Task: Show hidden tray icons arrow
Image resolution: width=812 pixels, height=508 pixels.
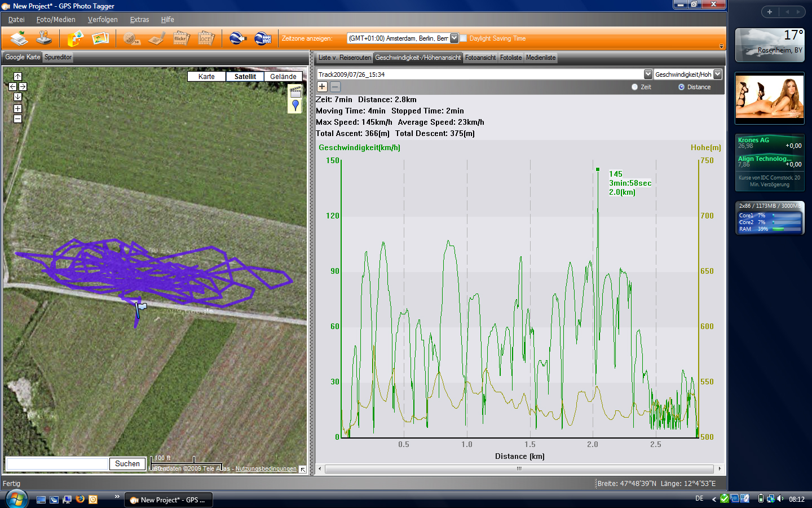Action: pos(714,499)
